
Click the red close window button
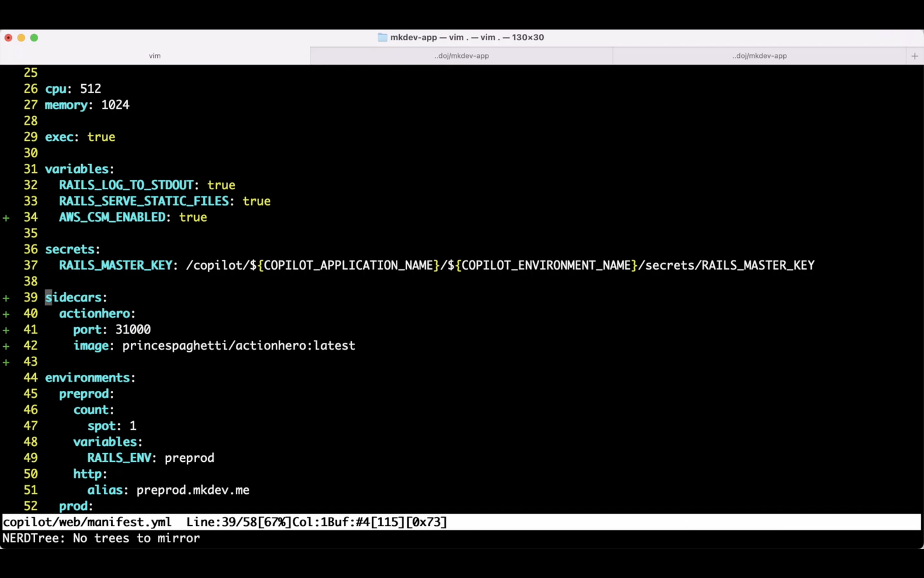tap(8, 38)
